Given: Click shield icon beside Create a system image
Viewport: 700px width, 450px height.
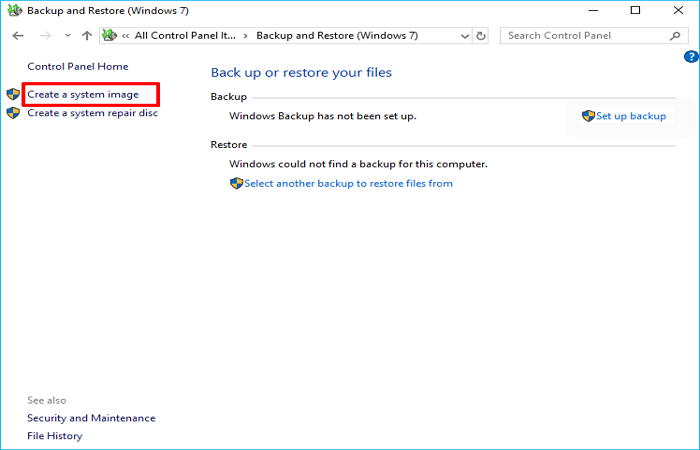Looking at the screenshot, I should point(13,94).
